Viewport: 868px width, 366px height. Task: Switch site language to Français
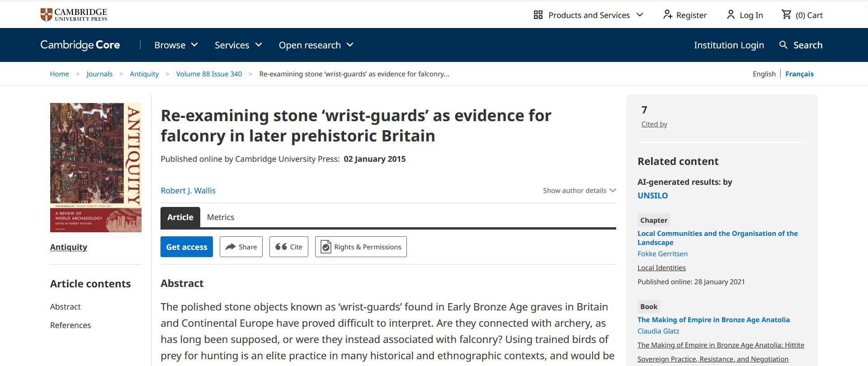(799, 74)
